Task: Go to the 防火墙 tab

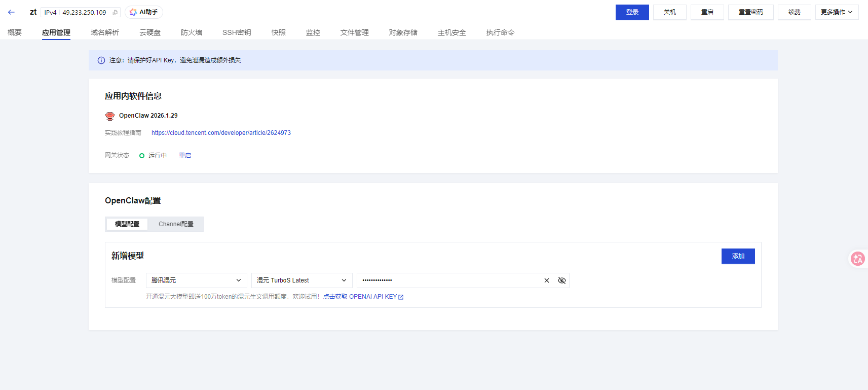Action: click(x=192, y=32)
